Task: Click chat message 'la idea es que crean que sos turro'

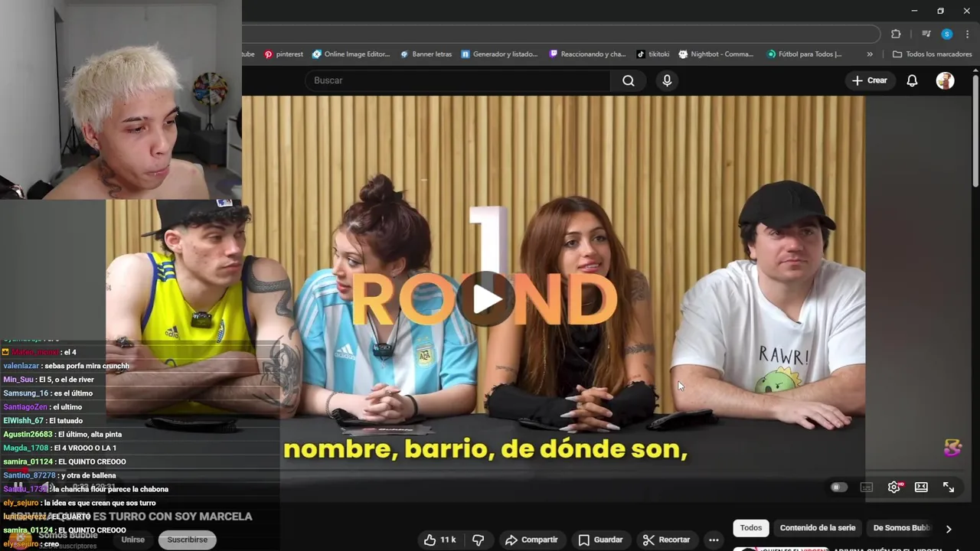Action: 100,503
